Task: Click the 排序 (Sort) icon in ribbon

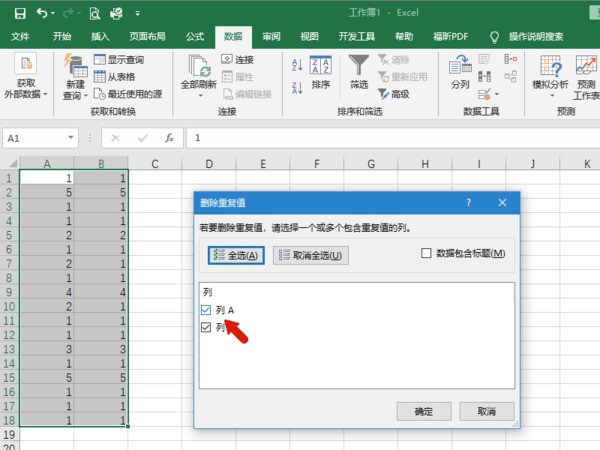Action: point(321,66)
